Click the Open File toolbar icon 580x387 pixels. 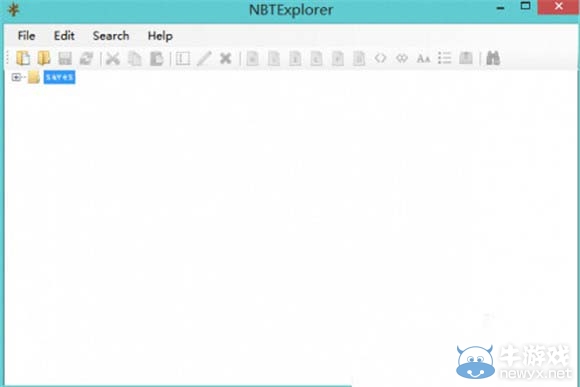pyautogui.click(x=23, y=58)
